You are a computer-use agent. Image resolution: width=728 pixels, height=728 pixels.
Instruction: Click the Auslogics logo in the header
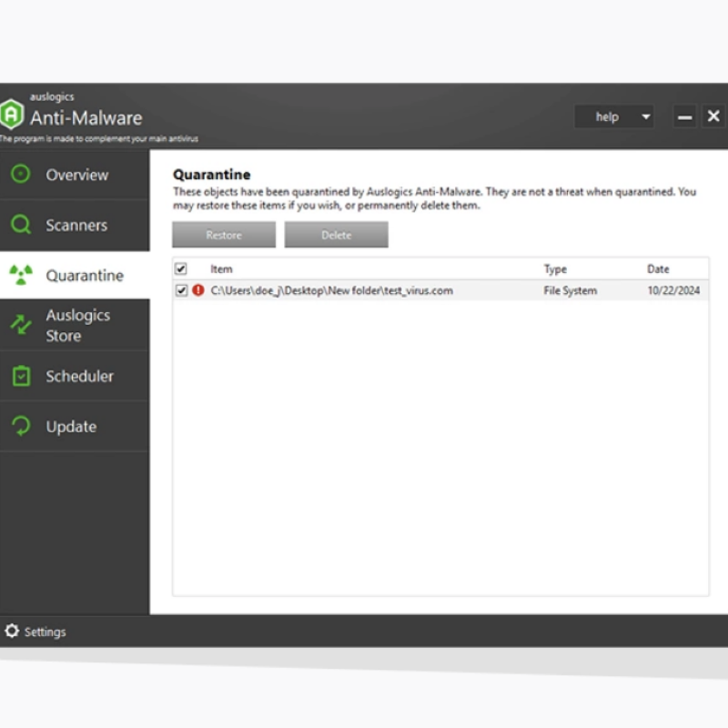[x=12, y=115]
